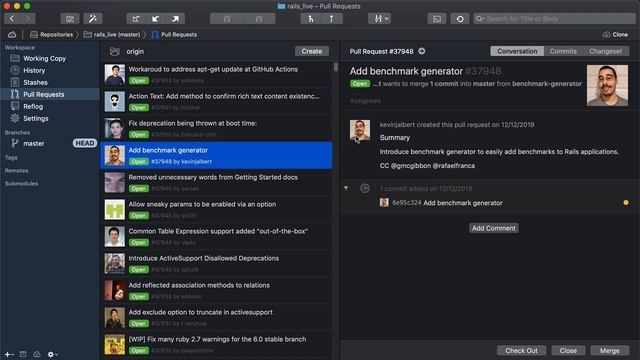Click the Search for Title or Body field
The image size is (640, 360).
(x=554, y=19)
